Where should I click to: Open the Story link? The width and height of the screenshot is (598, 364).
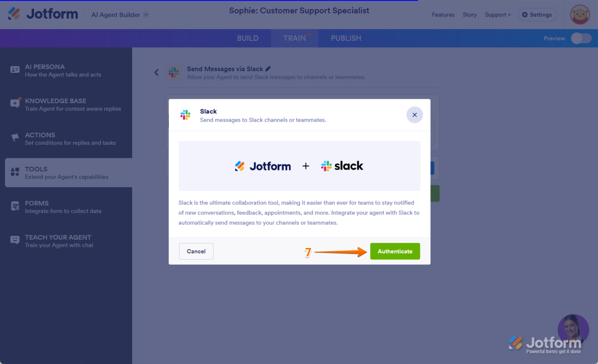(x=470, y=15)
